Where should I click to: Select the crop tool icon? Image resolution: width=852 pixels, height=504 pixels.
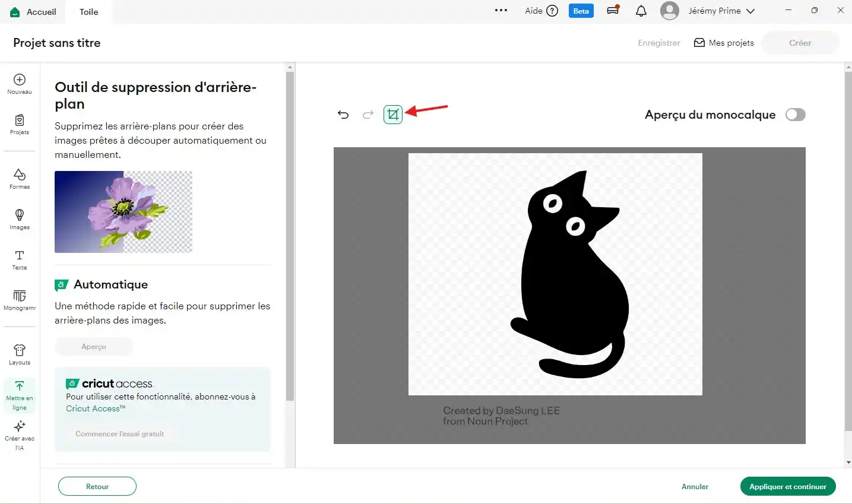tap(392, 115)
